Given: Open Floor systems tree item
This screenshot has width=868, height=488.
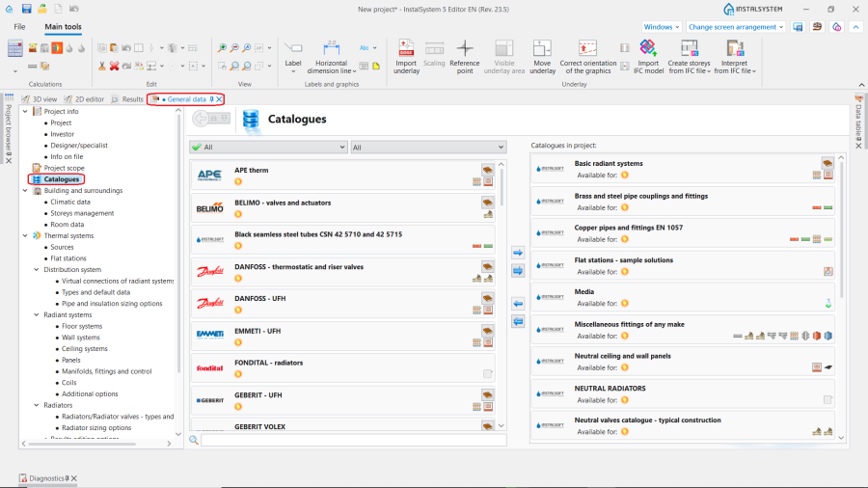Looking at the screenshot, I should pos(82,326).
